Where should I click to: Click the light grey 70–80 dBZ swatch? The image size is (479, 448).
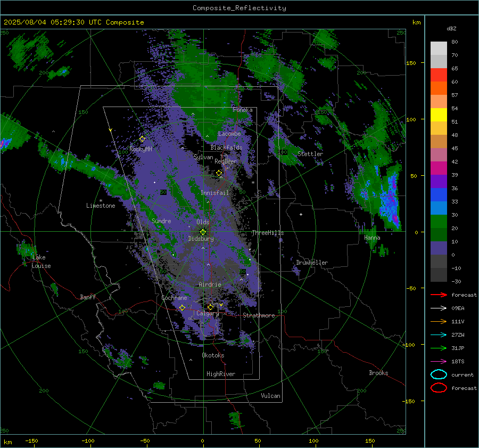point(439,48)
